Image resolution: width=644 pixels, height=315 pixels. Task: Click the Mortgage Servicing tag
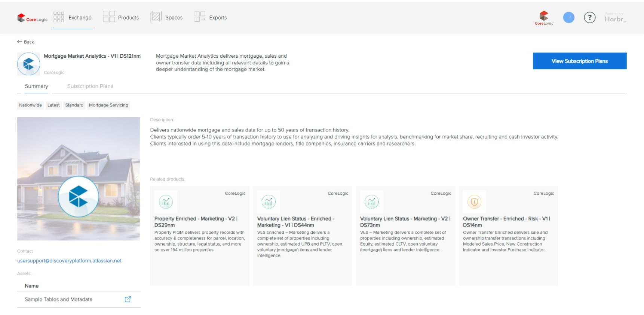pos(108,105)
